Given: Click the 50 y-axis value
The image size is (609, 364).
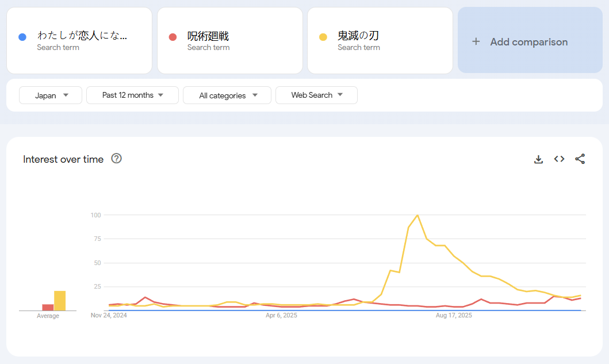Looking at the screenshot, I should pyautogui.click(x=98, y=263).
